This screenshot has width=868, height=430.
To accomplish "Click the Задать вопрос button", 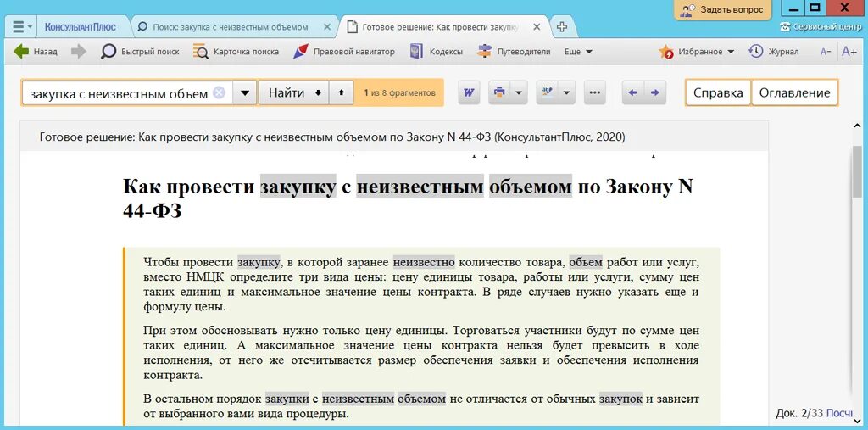I will click(724, 9).
